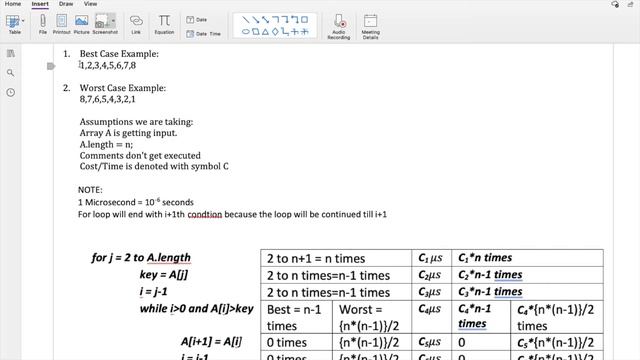Click table cell 'Best = n-1 times'
The width and height of the screenshot is (640, 360).
coord(296,317)
